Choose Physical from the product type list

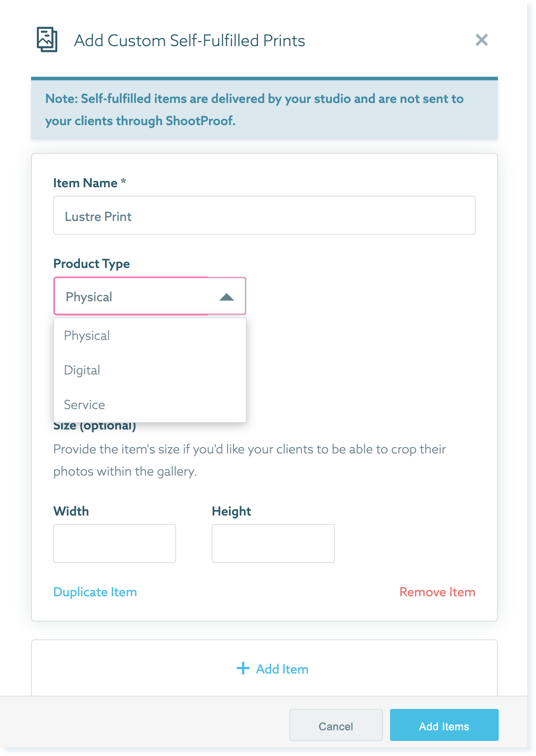coord(150,335)
